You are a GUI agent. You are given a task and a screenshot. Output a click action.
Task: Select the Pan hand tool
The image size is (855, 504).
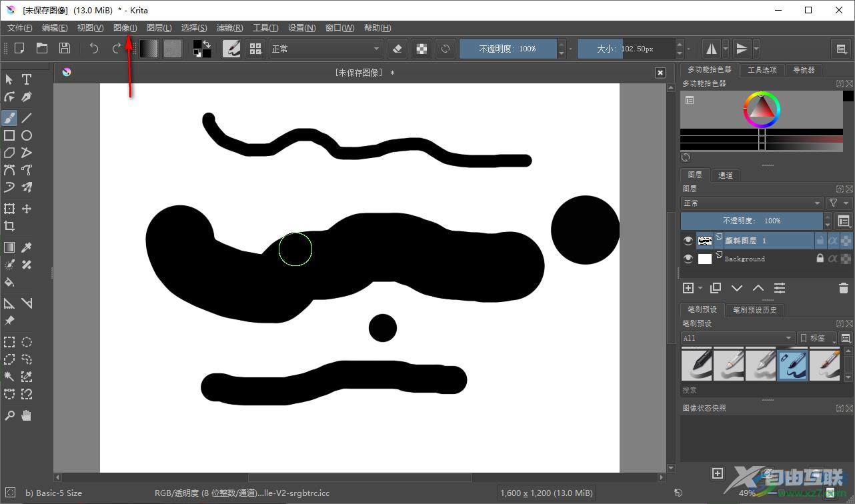(x=27, y=415)
